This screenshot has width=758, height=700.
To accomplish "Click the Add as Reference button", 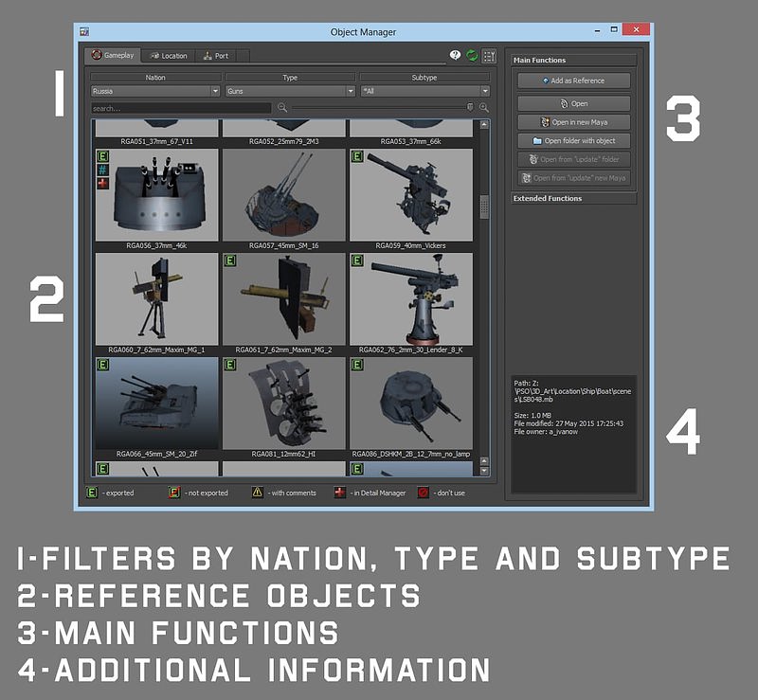I will tap(574, 81).
